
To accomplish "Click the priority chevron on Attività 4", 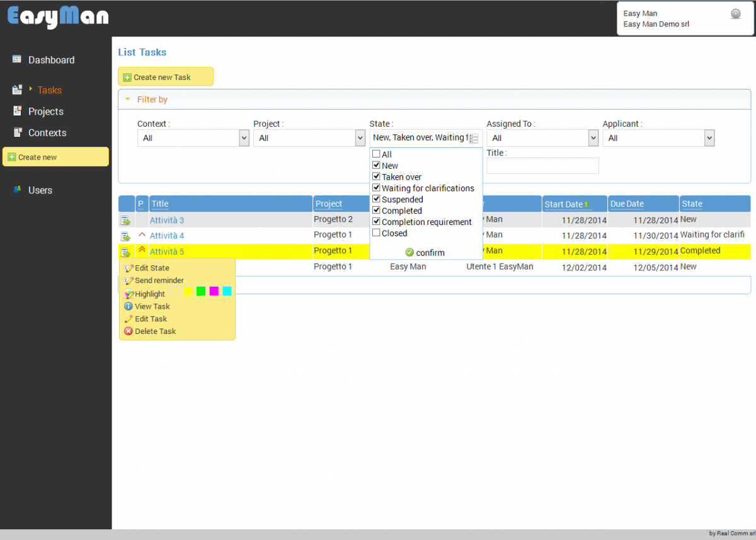I will (x=142, y=234).
